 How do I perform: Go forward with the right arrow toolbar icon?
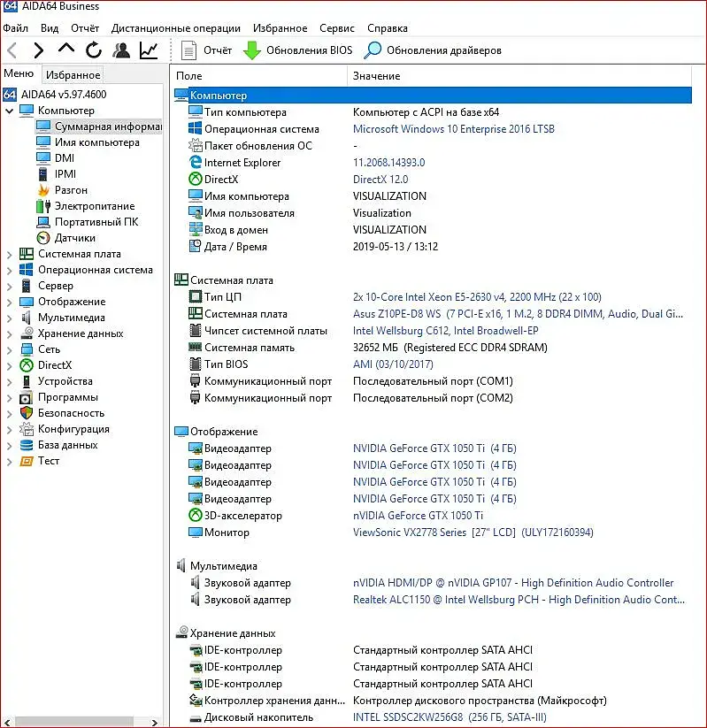pos(39,50)
